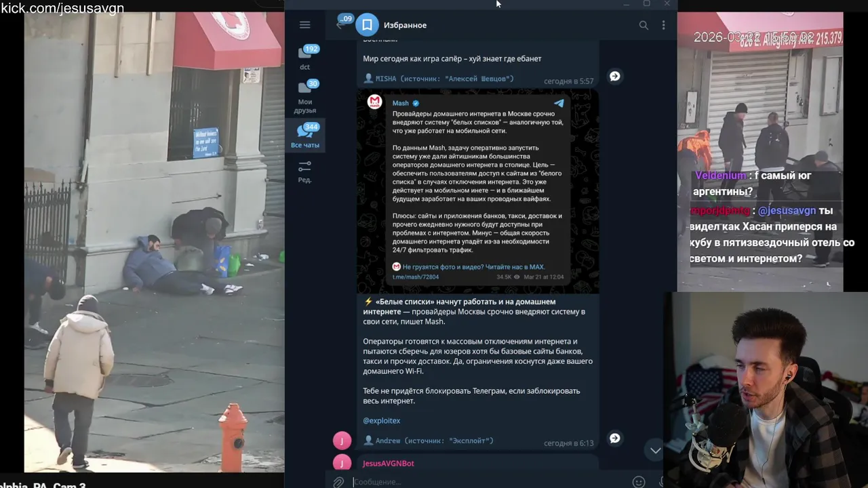Screen dimensions: 868x488
Task: Open the emoji picker smiley icon
Action: [x=638, y=482]
